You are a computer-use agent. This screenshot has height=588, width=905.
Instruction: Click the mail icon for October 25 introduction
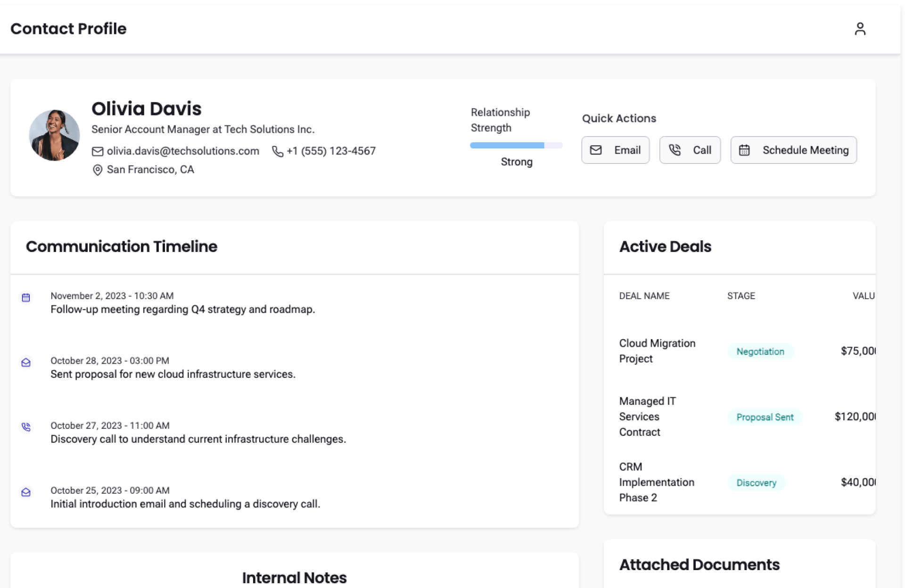[26, 492]
